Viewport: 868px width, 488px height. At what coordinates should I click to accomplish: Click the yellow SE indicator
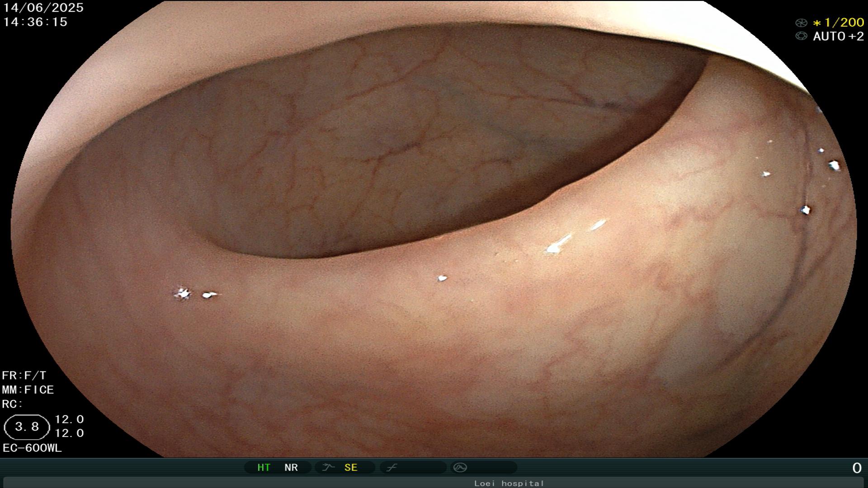click(x=351, y=468)
